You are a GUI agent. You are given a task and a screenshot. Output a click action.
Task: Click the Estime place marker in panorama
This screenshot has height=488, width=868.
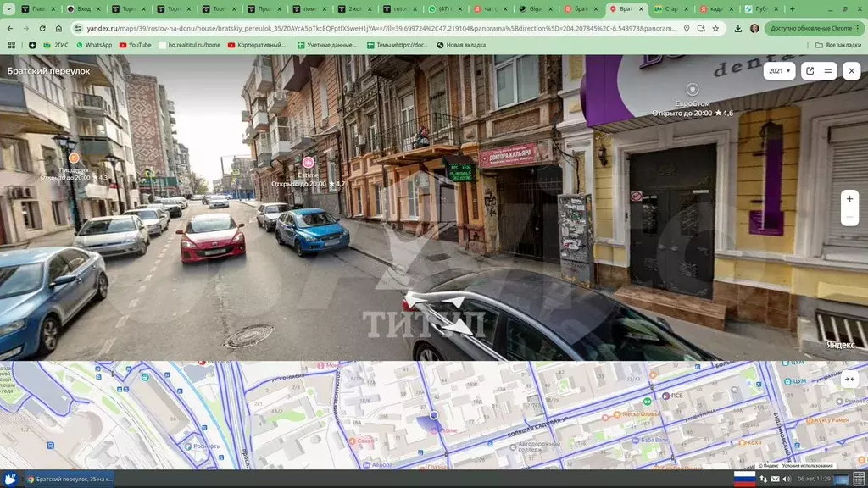click(308, 162)
